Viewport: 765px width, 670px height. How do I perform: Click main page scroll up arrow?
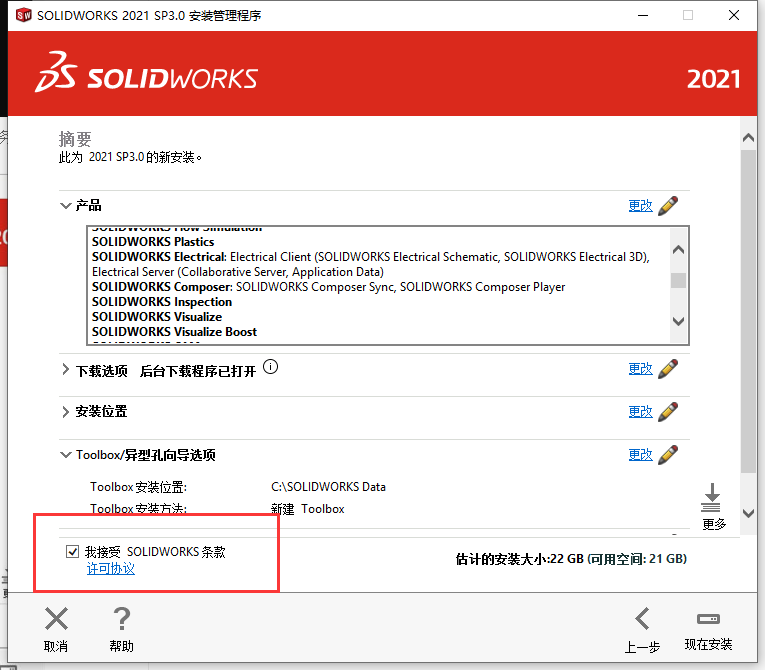(748, 138)
